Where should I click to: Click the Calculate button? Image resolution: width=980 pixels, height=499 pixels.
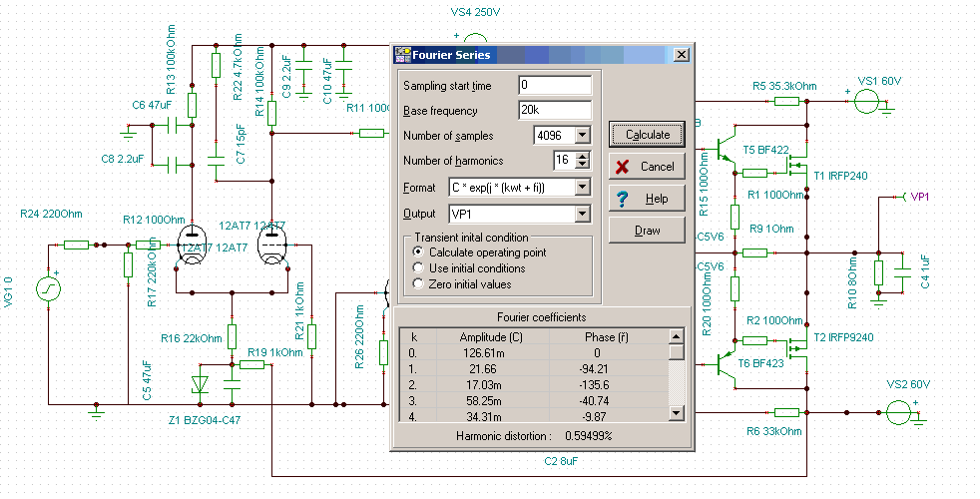[x=647, y=135]
